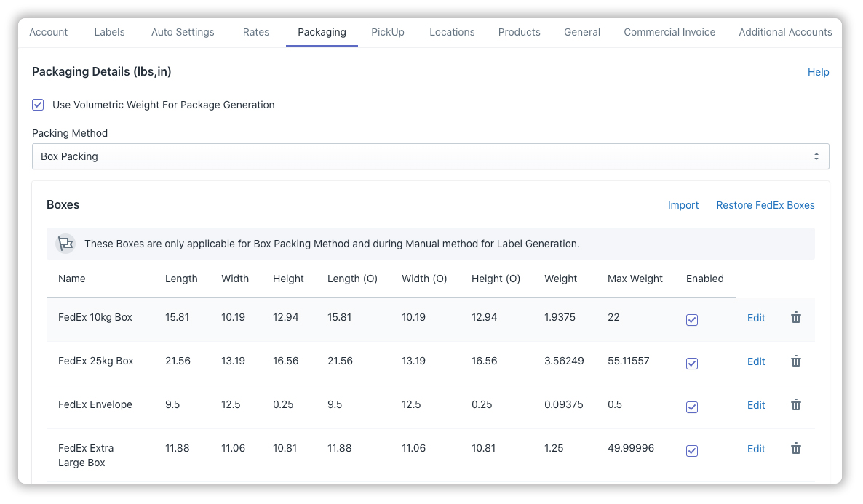Delete the FedEx Extra Large Box row

(x=796, y=449)
